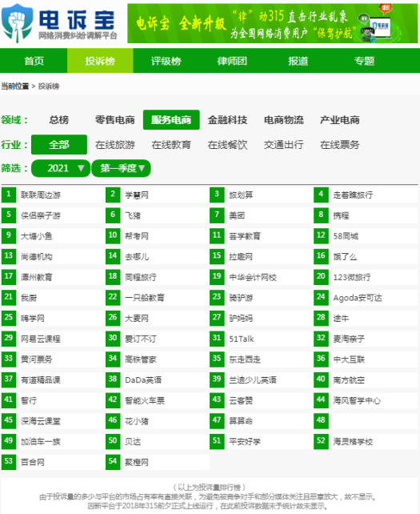Screen dimensions: 420x514
Task: Open rank 44 entry 海风智学中心
Action: point(357,400)
